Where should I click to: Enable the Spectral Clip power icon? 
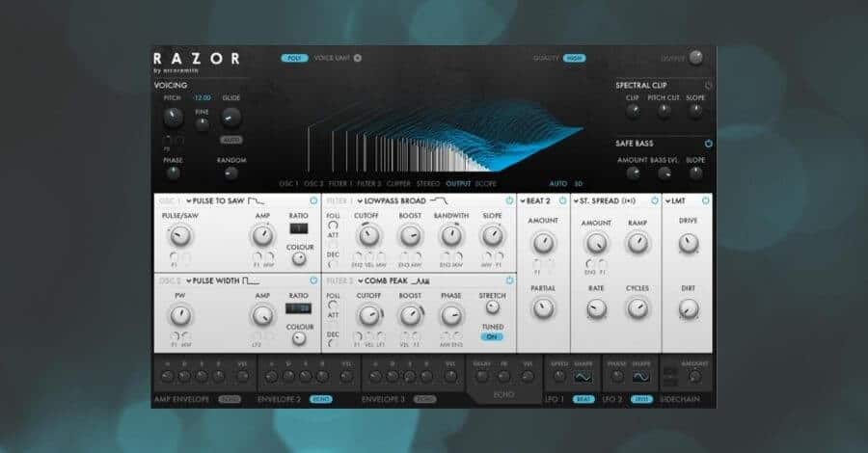point(708,86)
